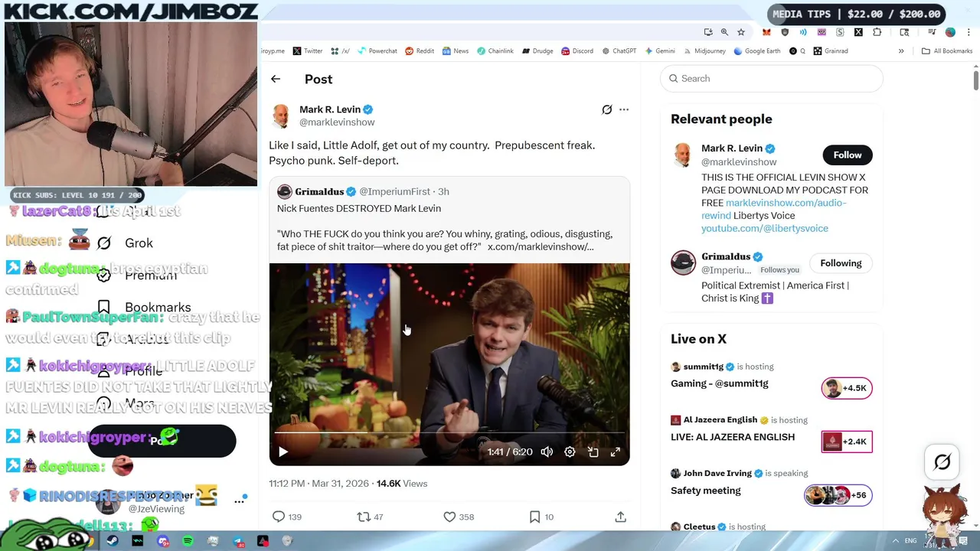Go back using the Post arrow

click(276, 79)
